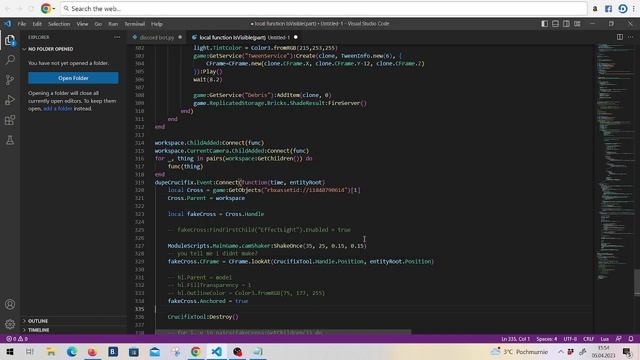This screenshot has width=640, height=360.
Task: Toggle Panel layout button
Action: click(x=556, y=24)
